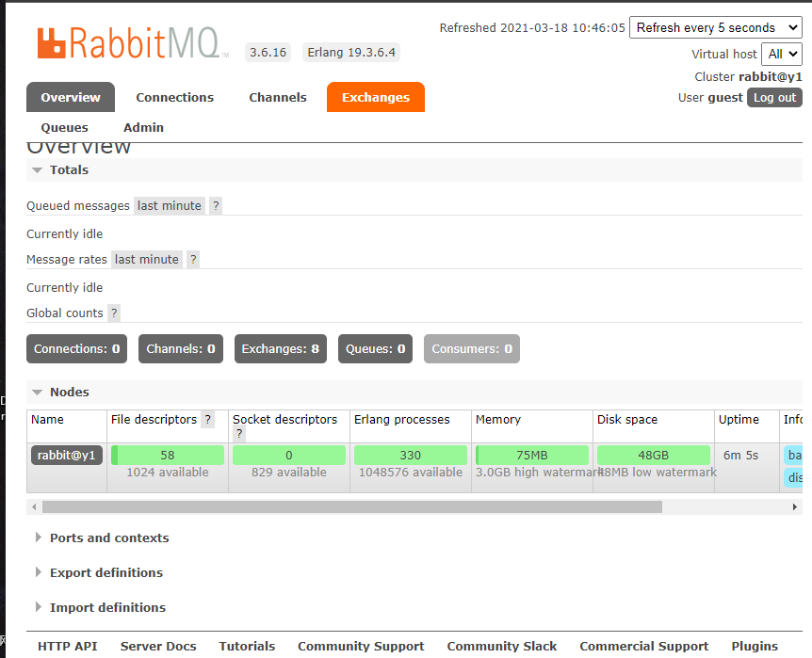The height and width of the screenshot is (658, 812).
Task: Change Queued messages last minute range
Action: tap(170, 205)
